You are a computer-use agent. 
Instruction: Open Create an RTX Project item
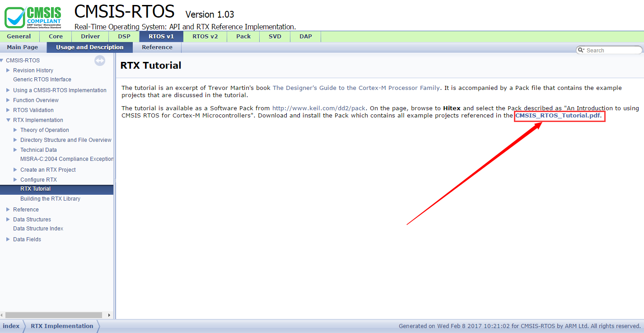point(48,170)
